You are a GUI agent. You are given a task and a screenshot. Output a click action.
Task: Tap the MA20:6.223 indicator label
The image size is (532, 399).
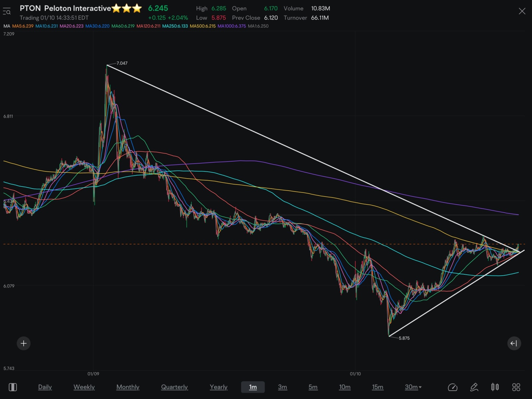(x=71, y=26)
